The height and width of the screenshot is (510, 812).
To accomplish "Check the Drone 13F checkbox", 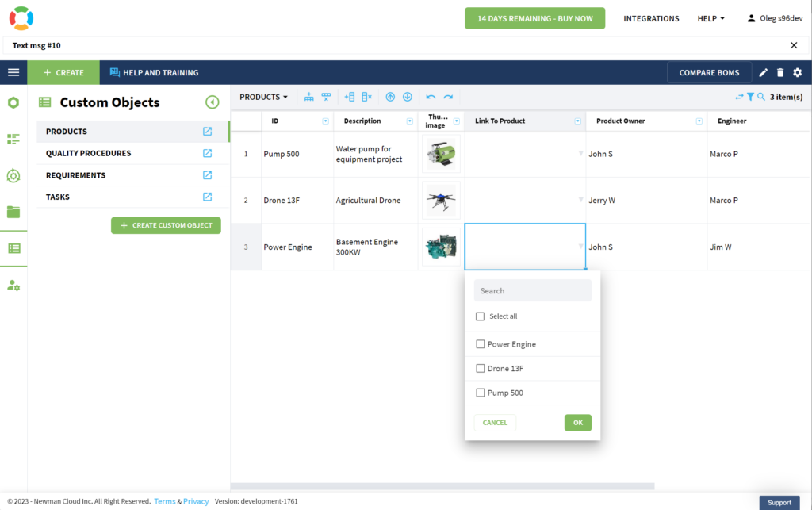I will pyautogui.click(x=480, y=369).
